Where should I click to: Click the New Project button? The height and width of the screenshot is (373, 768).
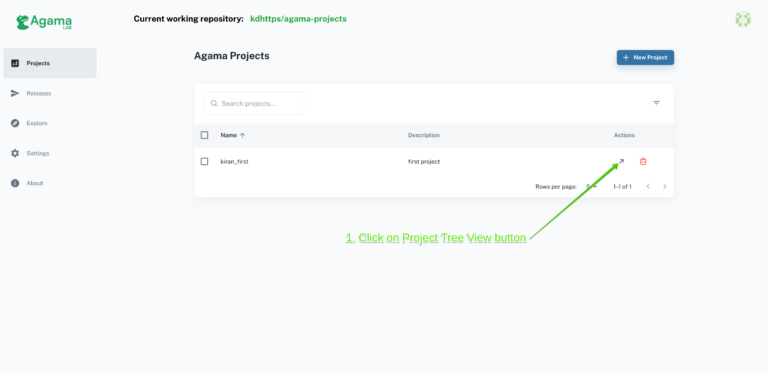(x=645, y=58)
